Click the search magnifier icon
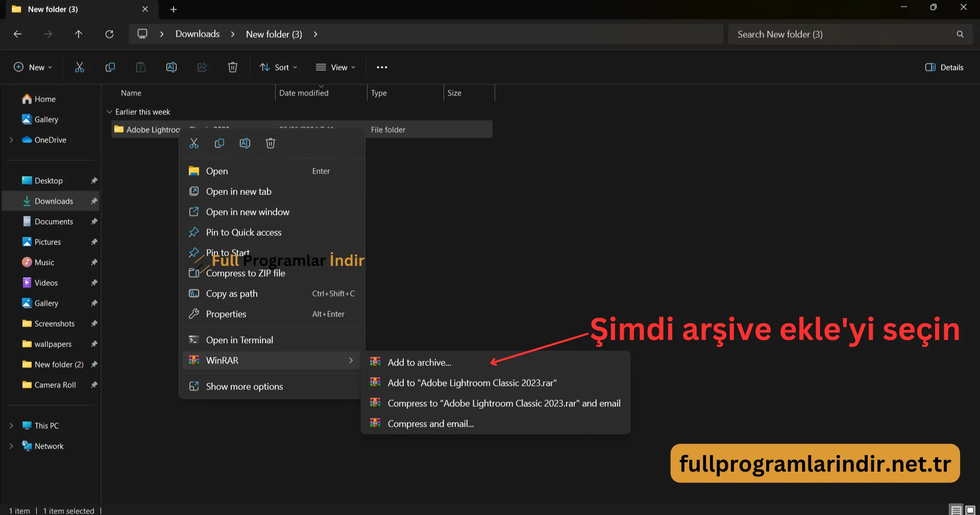Viewport: 980px width, 515px height. (x=960, y=34)
